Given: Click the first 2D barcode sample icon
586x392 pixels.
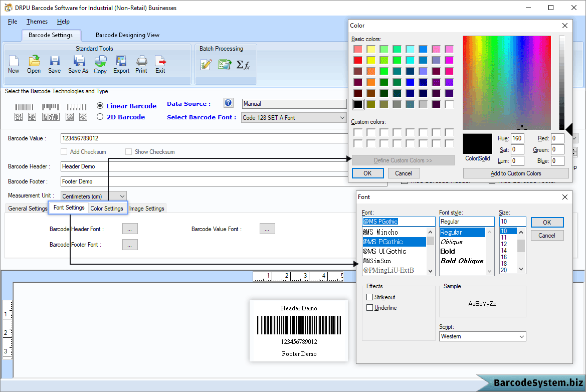Looking at the screenshot, I should pyautogui.click(x=19, y=117).
